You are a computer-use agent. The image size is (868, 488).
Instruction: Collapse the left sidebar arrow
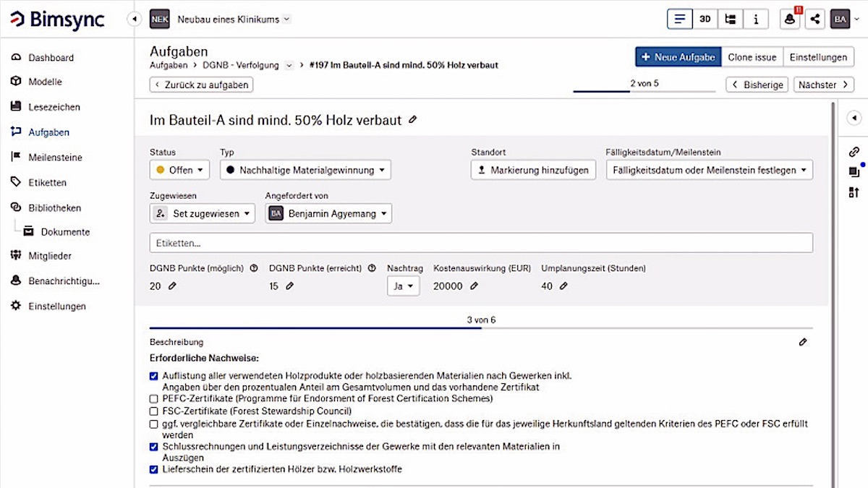pos(134,20)
